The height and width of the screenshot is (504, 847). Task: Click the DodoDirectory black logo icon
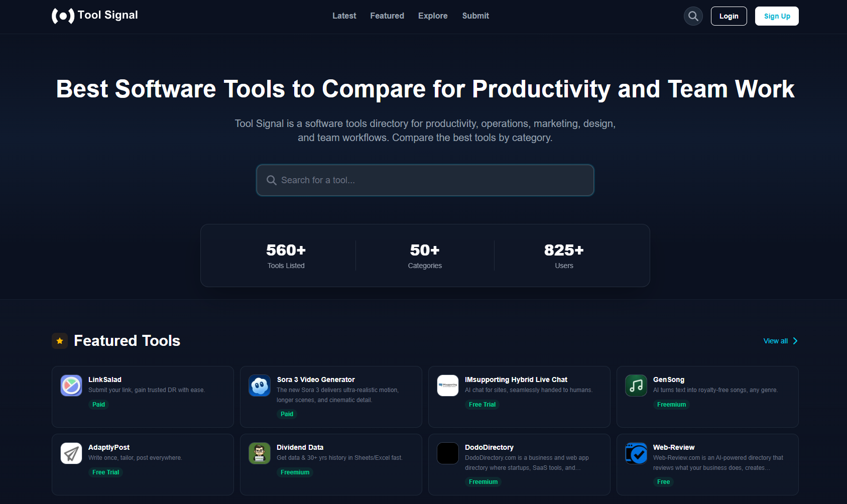[447, 453]
